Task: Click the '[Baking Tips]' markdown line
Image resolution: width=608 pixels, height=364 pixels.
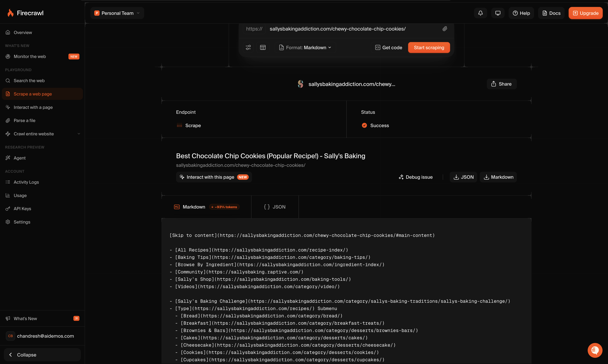Action: pos(270,257)
